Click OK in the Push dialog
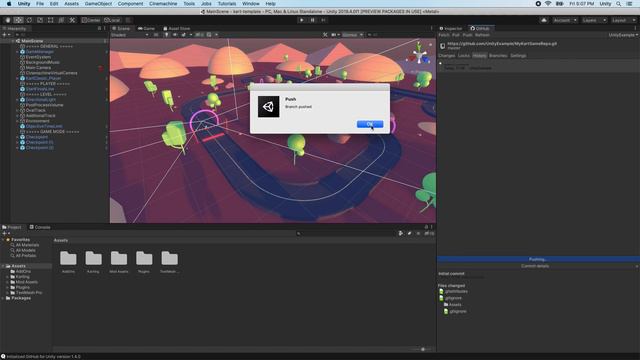 coord(370,124)
